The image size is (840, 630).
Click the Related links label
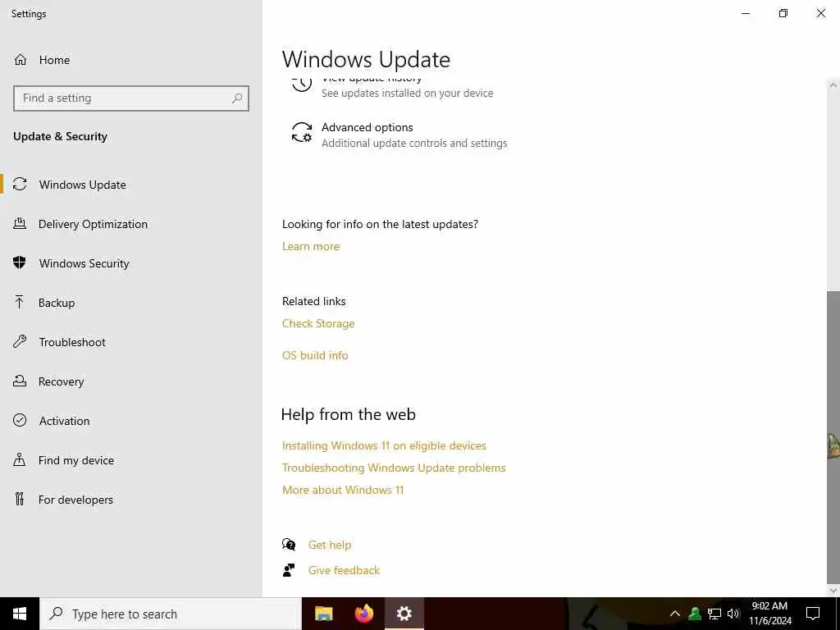click(314, 302)
